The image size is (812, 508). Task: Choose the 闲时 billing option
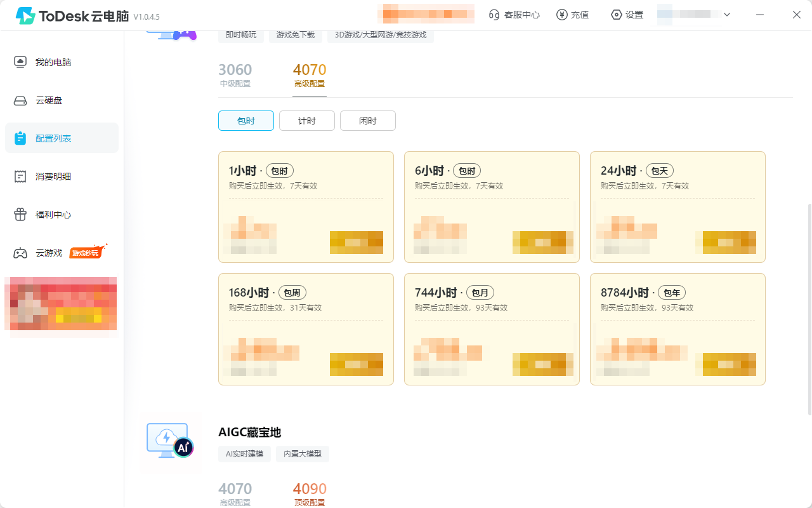(368, 121)
